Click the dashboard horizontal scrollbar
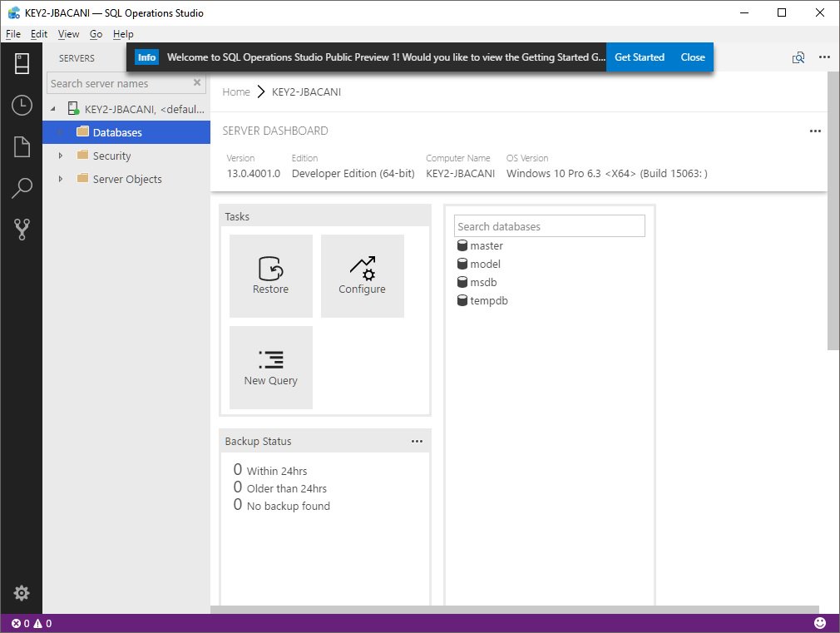 click(x=514, y=610)
